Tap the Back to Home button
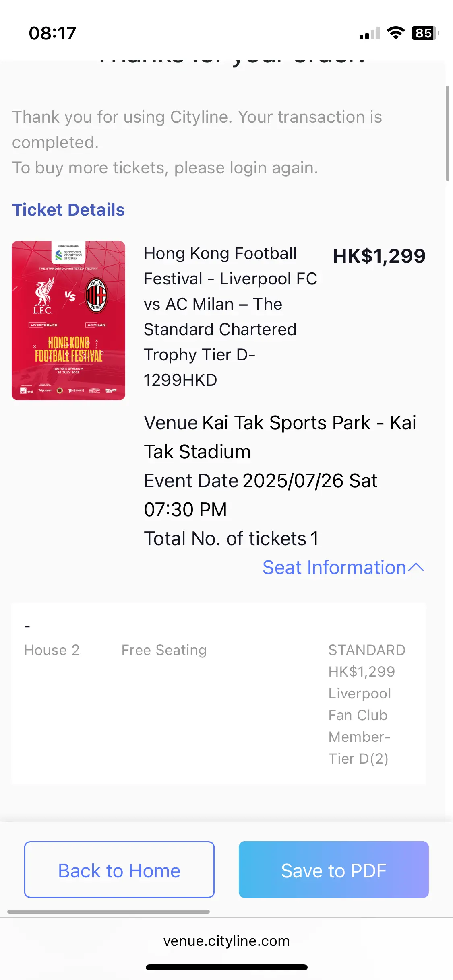The height and width of the screenshot is (980, 453). pos(119,869)
